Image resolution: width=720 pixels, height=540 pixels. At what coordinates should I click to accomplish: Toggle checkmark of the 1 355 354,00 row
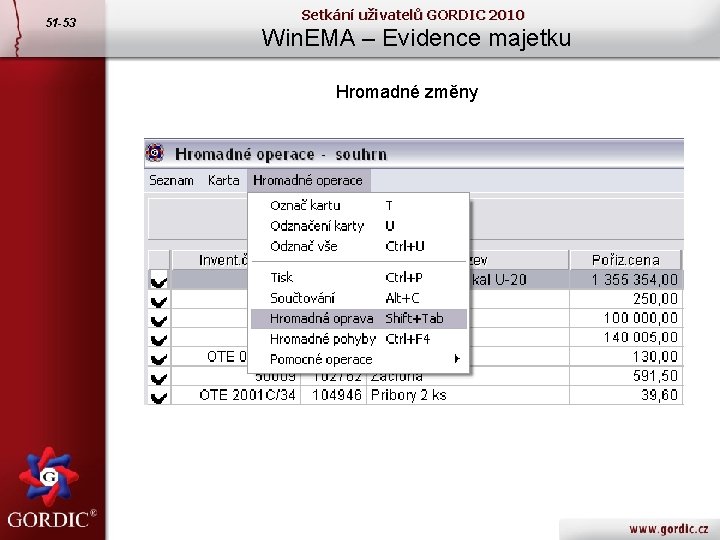(159, 280)
